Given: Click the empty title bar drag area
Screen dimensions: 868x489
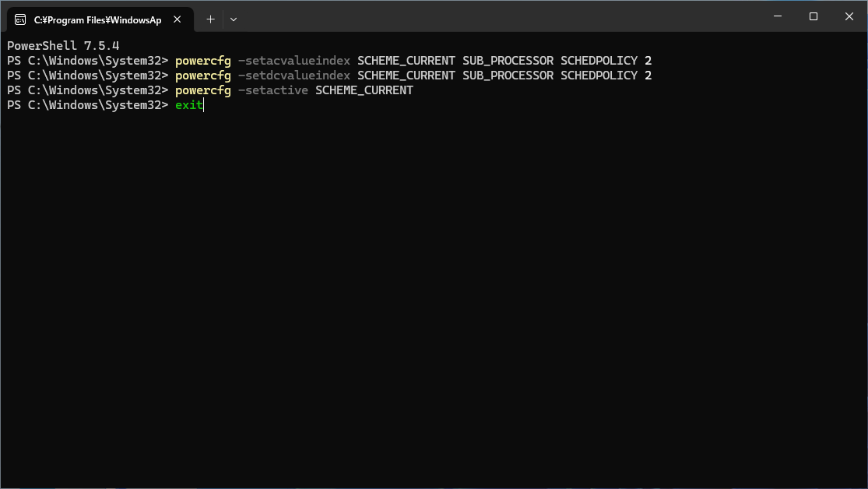Looking at the screenshot, I should [x=498, y=16].
